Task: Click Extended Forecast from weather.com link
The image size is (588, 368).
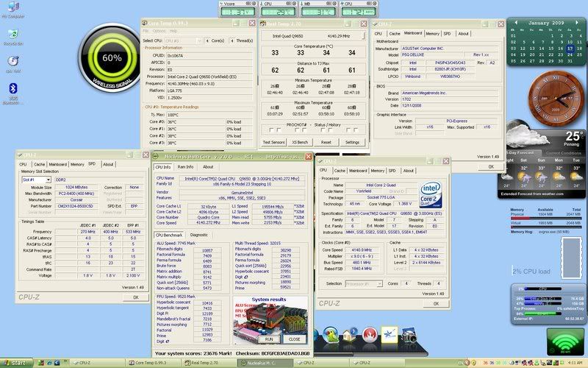Action: (532, 194)
